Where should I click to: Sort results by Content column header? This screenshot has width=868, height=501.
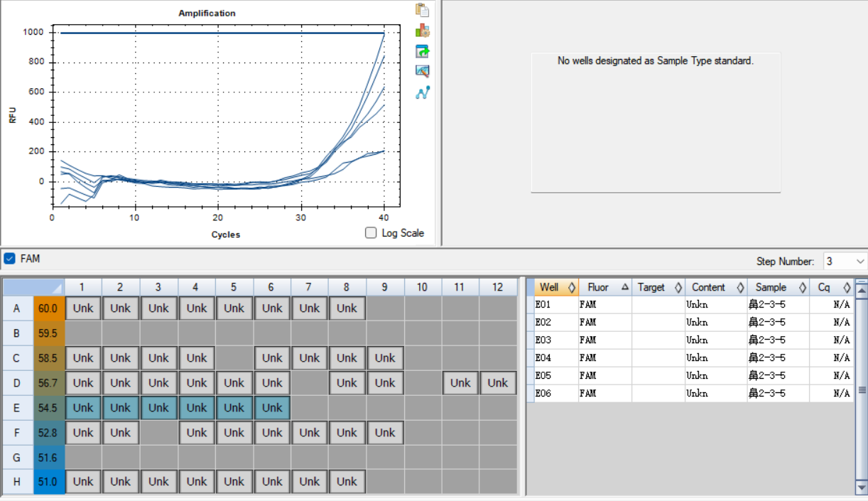[x=716, y=287]
